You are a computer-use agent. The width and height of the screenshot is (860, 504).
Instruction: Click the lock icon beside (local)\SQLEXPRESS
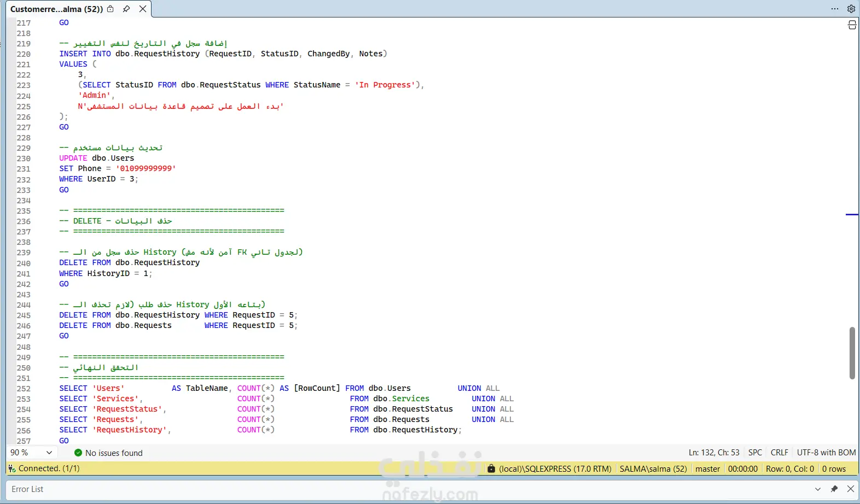(x=491, y=468)
